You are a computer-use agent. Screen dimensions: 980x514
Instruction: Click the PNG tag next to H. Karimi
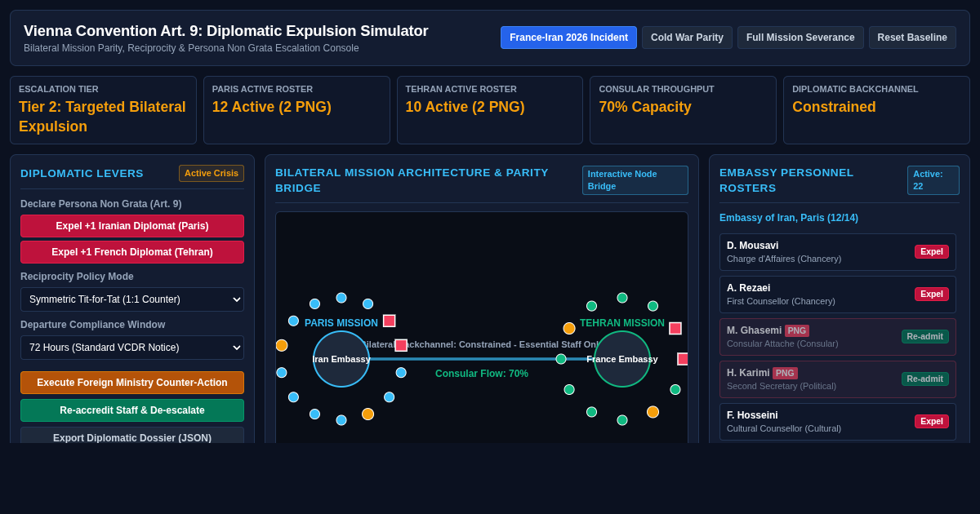click(785, 373)
